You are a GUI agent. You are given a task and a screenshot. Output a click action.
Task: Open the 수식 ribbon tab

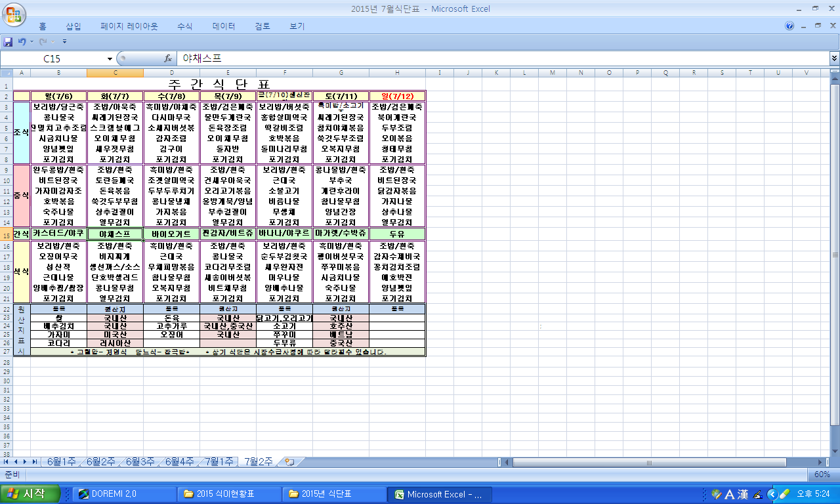coord(184,26)
